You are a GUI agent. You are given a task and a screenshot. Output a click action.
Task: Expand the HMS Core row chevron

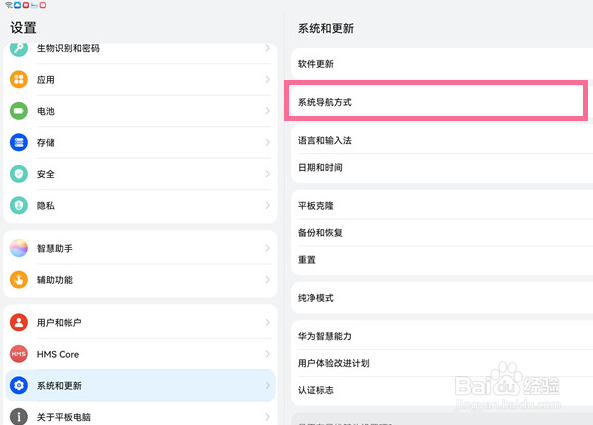267,354
